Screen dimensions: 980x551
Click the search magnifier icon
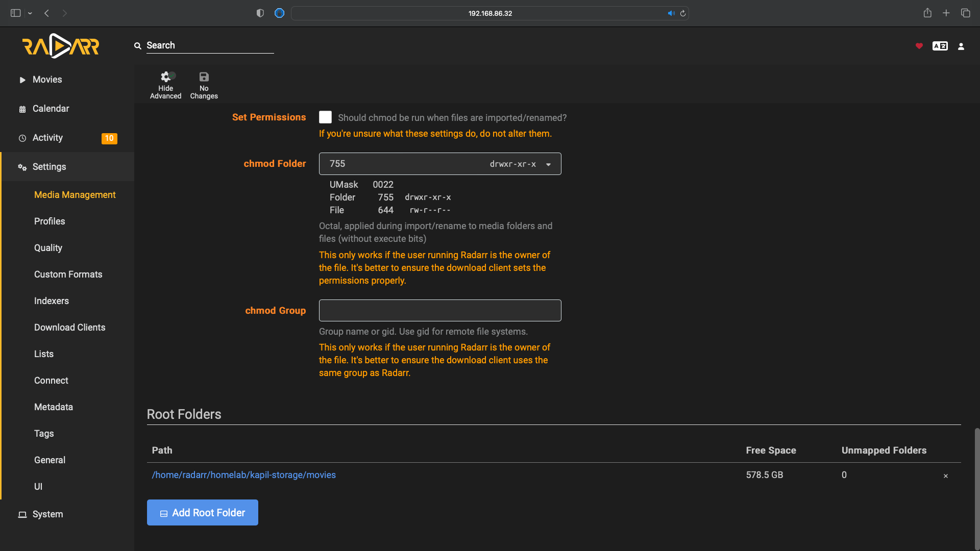point(137,46)
